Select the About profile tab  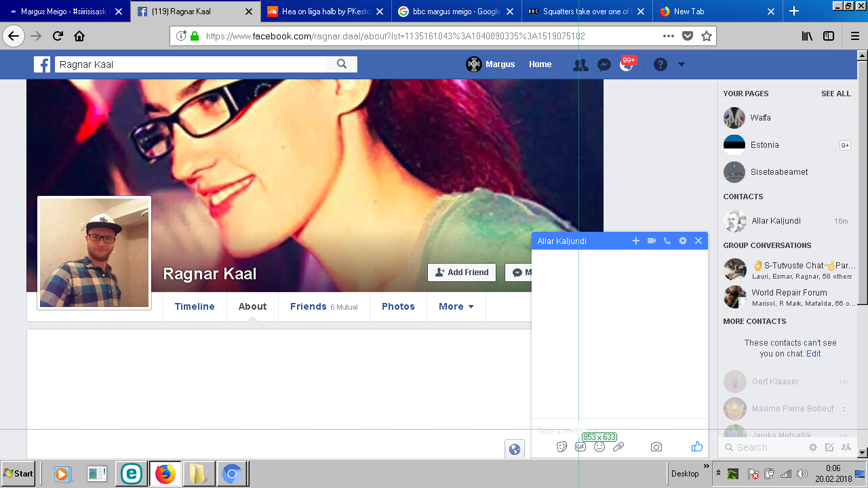tap(252, 306)
